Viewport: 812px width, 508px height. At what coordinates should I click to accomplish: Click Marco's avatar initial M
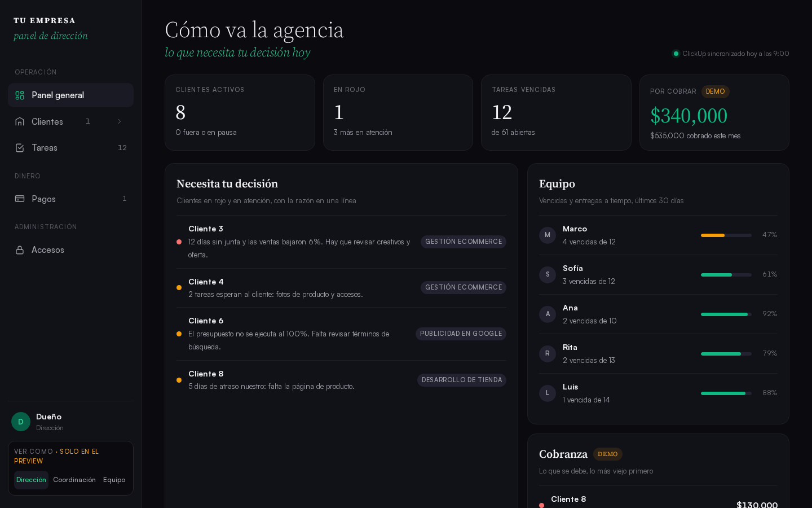(548, 235)
